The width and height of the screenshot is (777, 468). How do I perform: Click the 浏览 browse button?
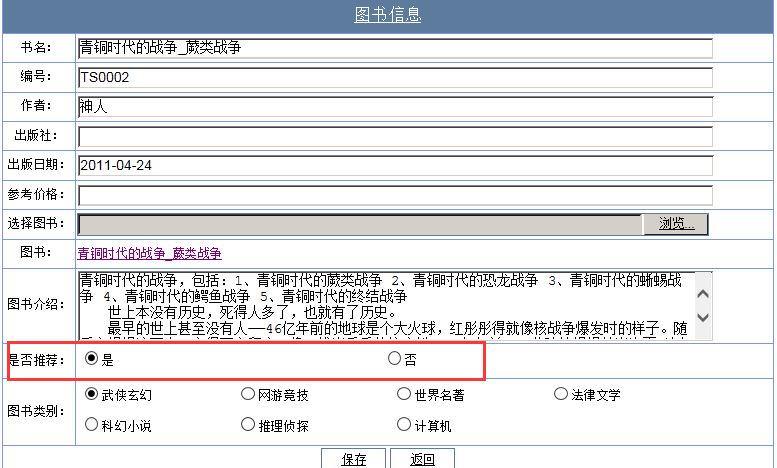[x=676, y=224]
